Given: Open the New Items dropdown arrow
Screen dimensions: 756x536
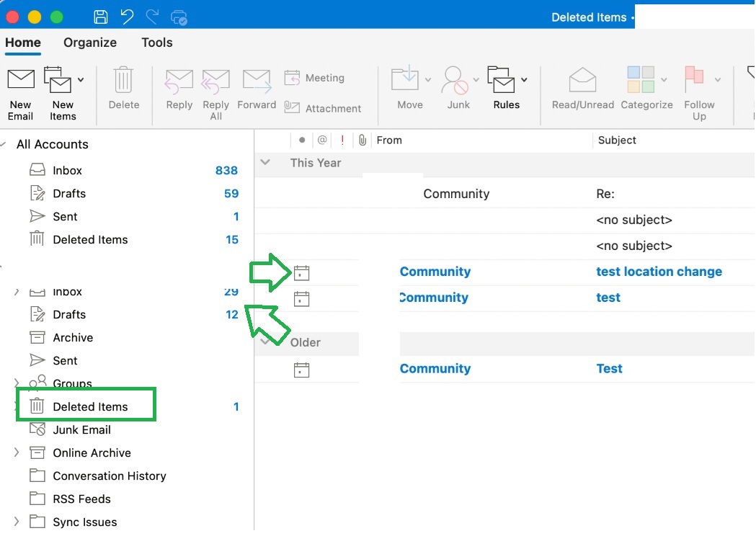Looking at the screenshot, I should click(x=81, y=80).
